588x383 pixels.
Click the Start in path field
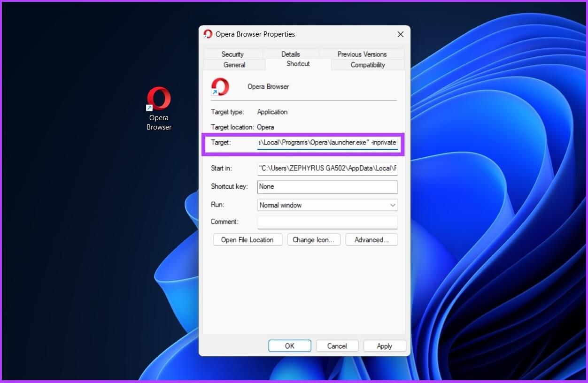[328, 168]
